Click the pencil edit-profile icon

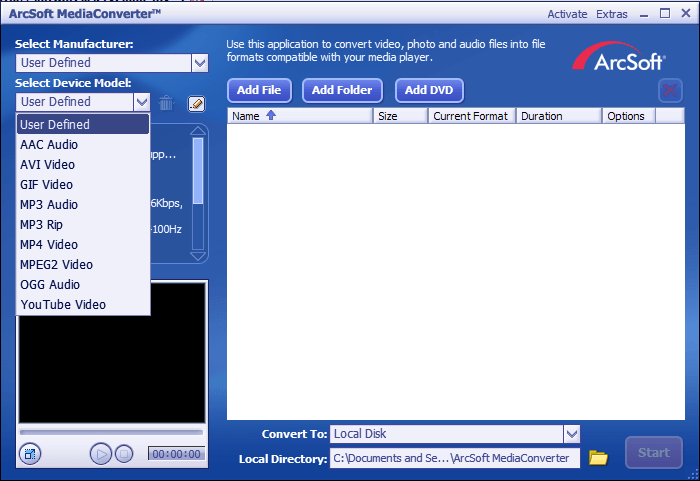(196, 104)
